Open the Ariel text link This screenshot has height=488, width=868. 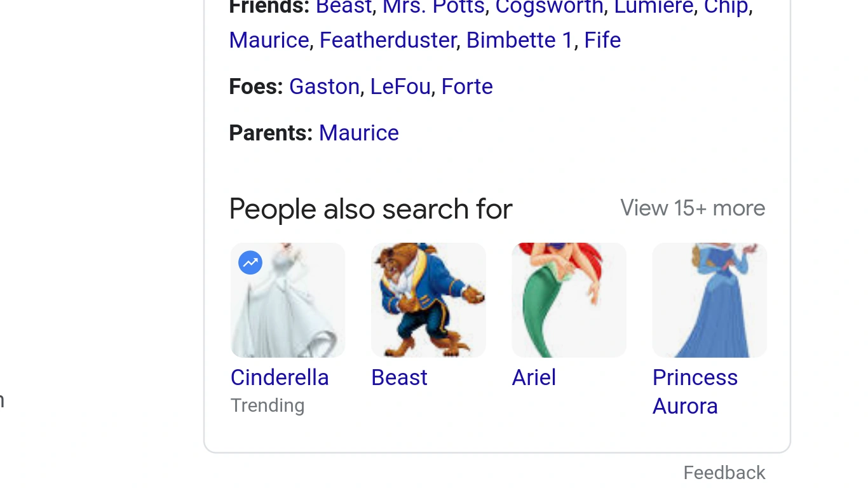click(x=534, y=377)
